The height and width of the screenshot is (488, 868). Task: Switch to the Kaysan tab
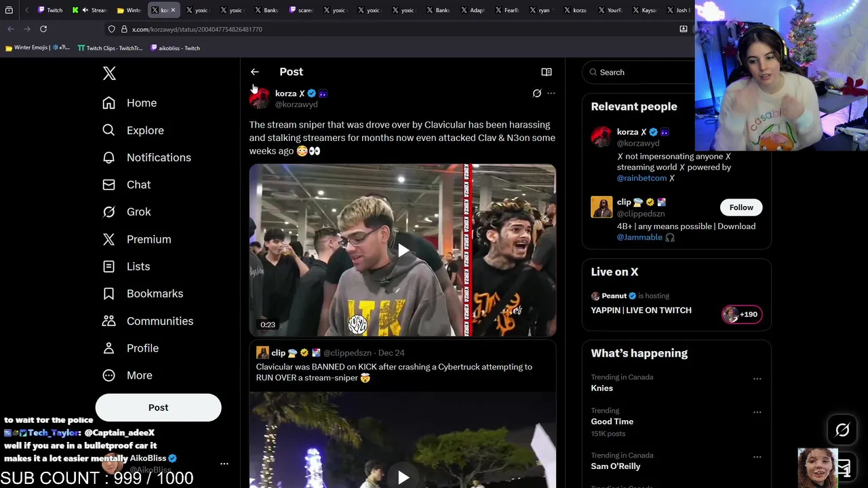644,10
